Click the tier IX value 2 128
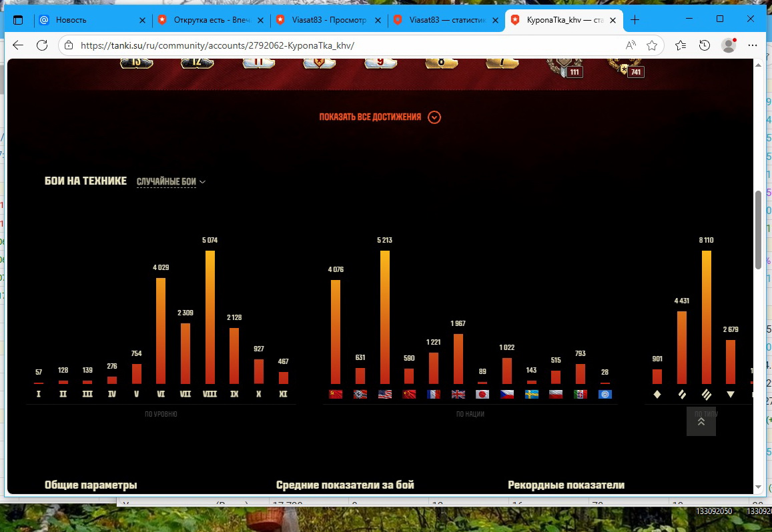Viewport: 772px width, 532px height. point(234,317)
